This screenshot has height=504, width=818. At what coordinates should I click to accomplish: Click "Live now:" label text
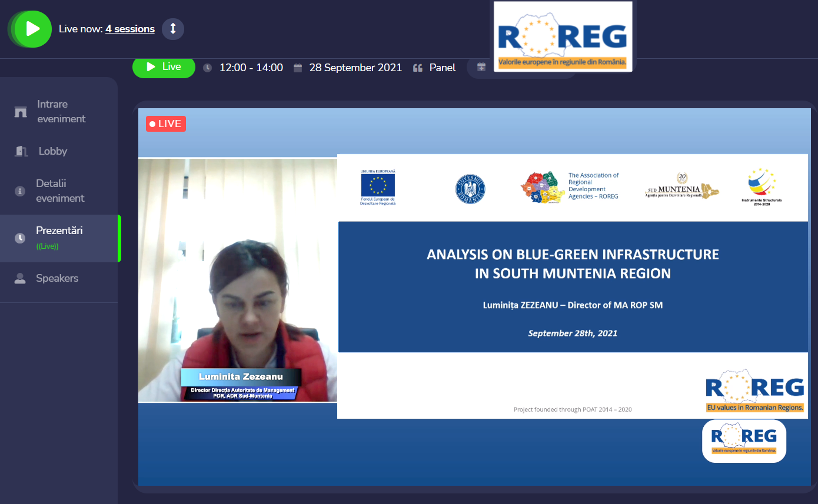[x=81, y=29]
